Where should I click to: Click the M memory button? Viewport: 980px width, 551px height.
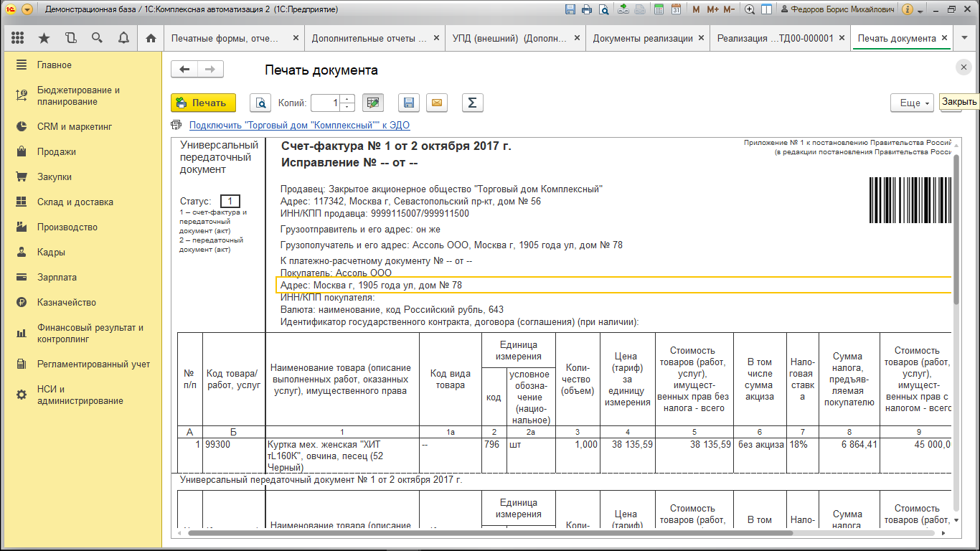696,9
